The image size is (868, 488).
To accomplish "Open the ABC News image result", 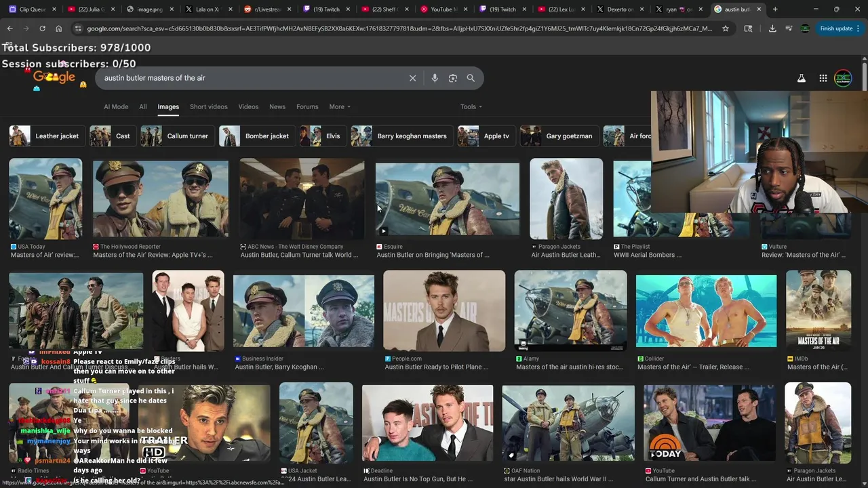I will [x=302, y=199].
